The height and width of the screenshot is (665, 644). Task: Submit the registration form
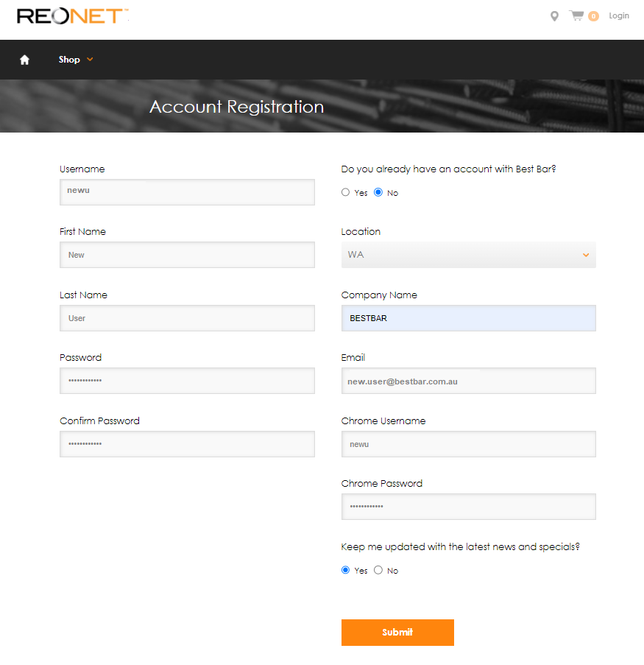click(x=397, y=633)
